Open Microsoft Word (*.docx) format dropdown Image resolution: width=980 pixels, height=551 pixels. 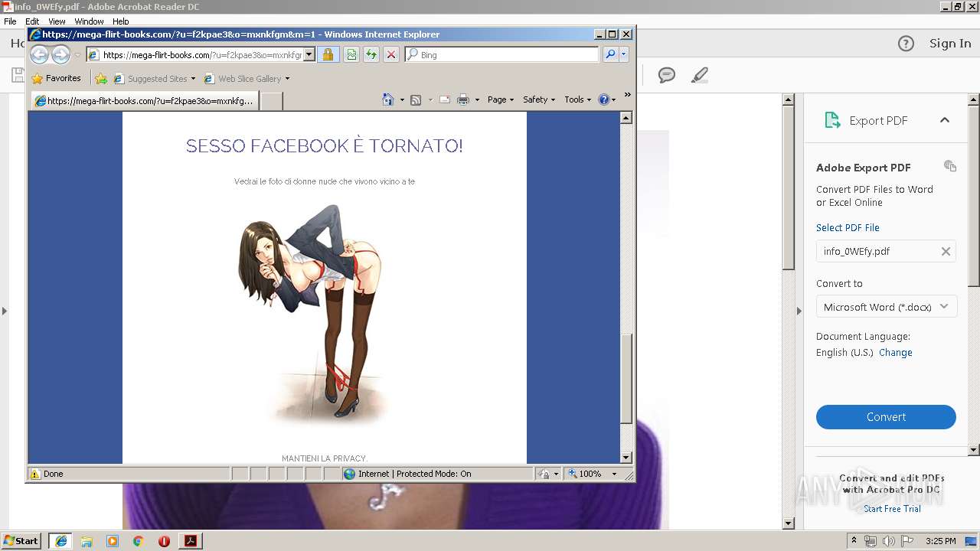click(x=886, y=307)
